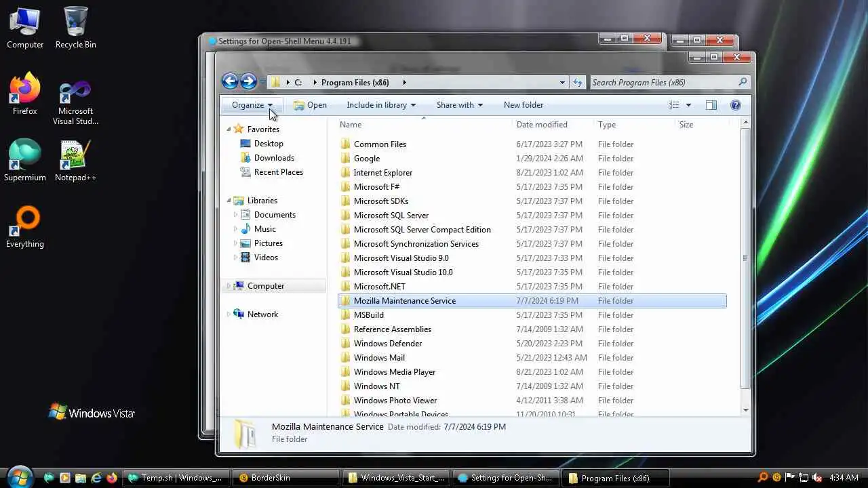Open the address bar history dropdown
868x488 pixels.
562,83
